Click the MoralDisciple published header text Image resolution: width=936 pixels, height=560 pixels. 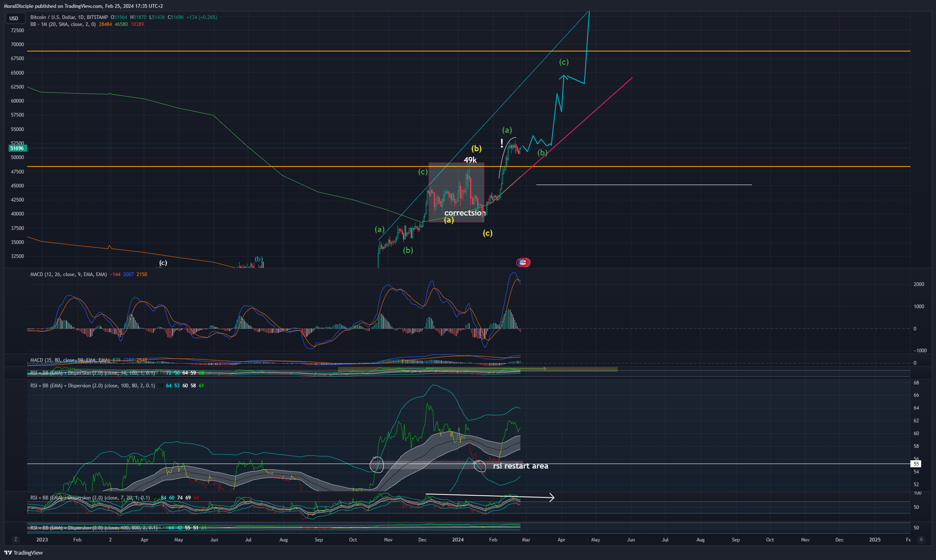point(83,6)
